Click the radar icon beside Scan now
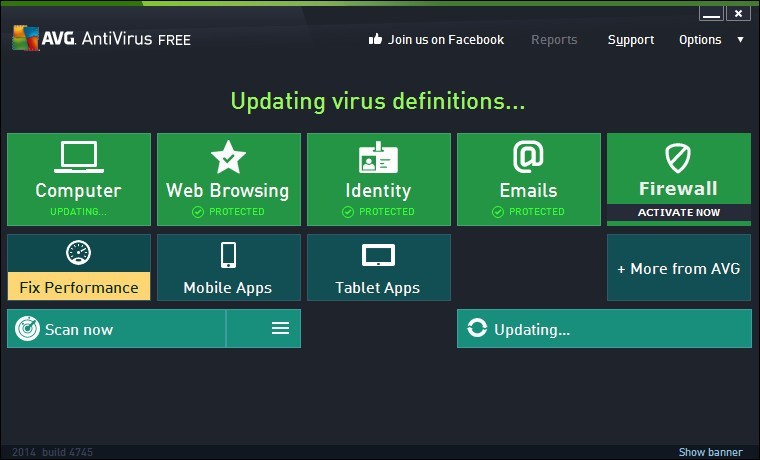 (27, 329)
